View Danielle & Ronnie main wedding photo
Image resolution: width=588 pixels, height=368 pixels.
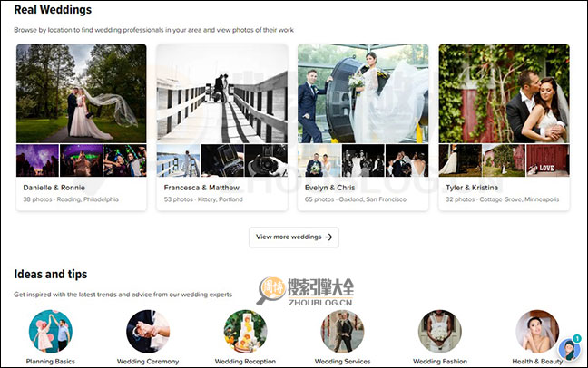tap(81, 93)
